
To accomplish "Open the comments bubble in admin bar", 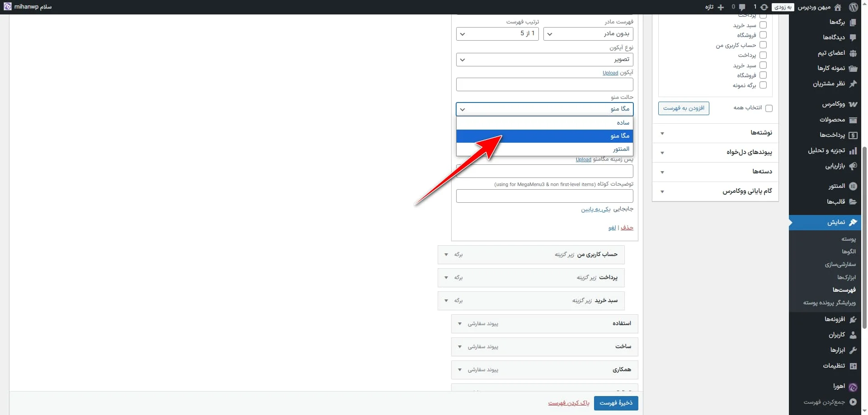I will pyautogui.click(x=742, y=7).
